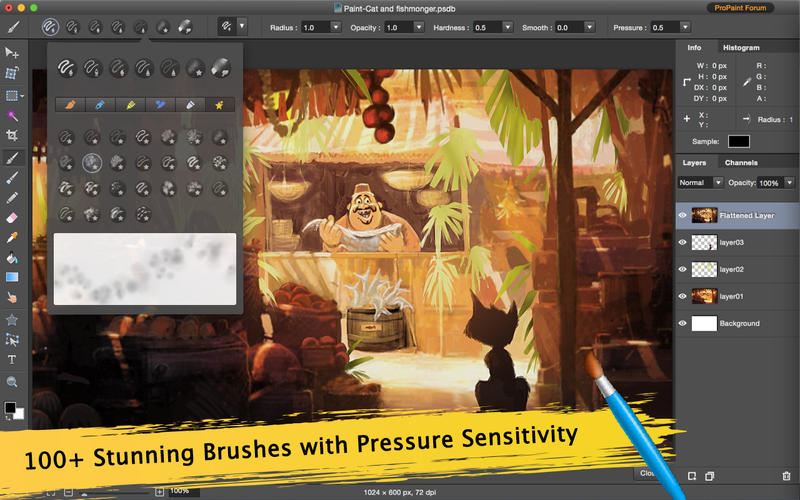Click the white background color swatch
The image size is (800, 500).
coord(19,414)
